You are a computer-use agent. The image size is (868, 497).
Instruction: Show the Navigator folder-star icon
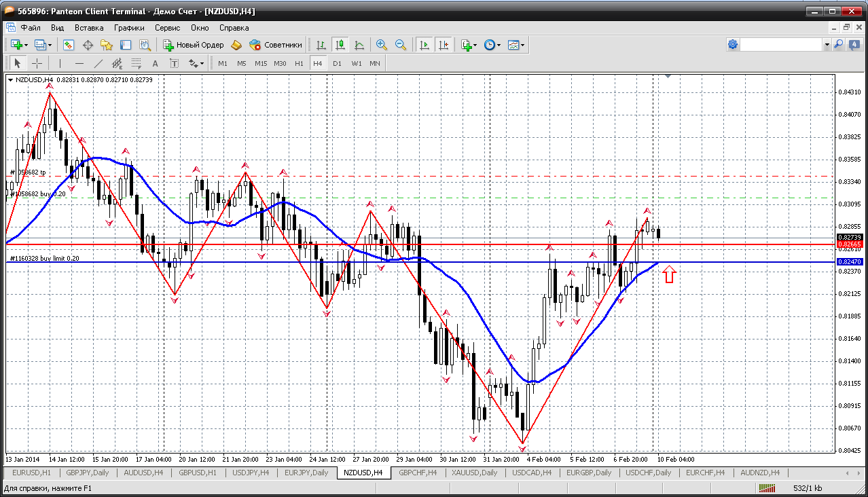(x=107, y=45)
